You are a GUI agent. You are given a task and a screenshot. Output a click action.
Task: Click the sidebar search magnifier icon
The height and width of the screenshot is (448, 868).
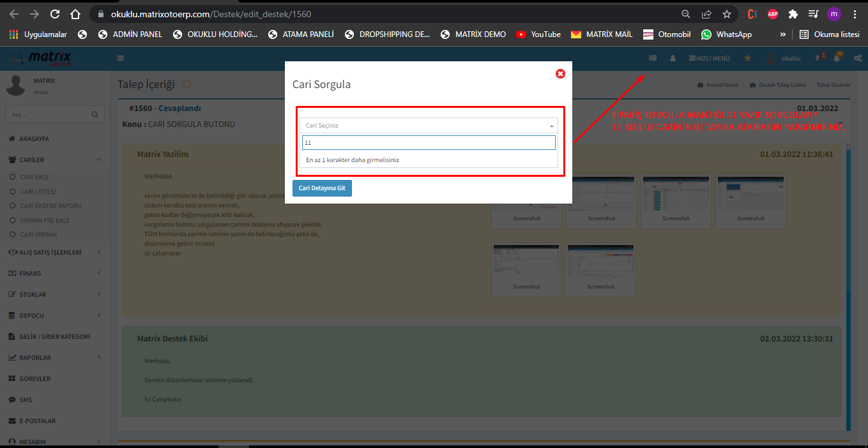coord(95,115)
